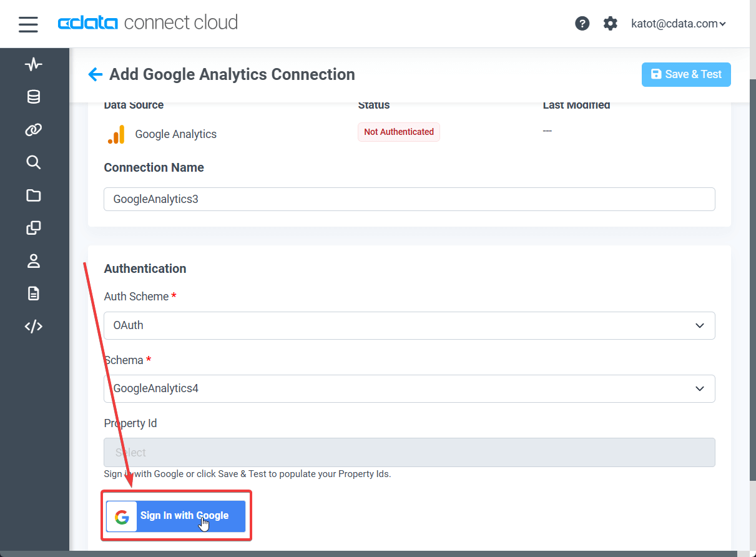Open the connections link icon in sidebar

coord(34,130)
